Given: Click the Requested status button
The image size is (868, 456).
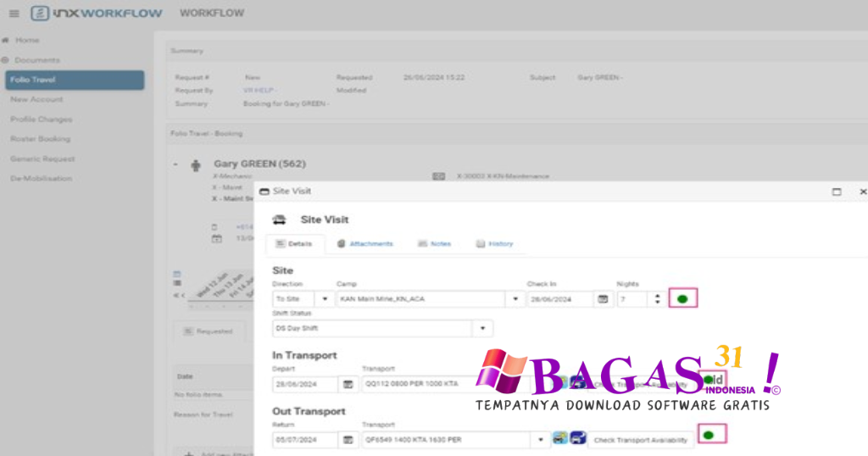Looking at the screenshot, I should point(209,331).
